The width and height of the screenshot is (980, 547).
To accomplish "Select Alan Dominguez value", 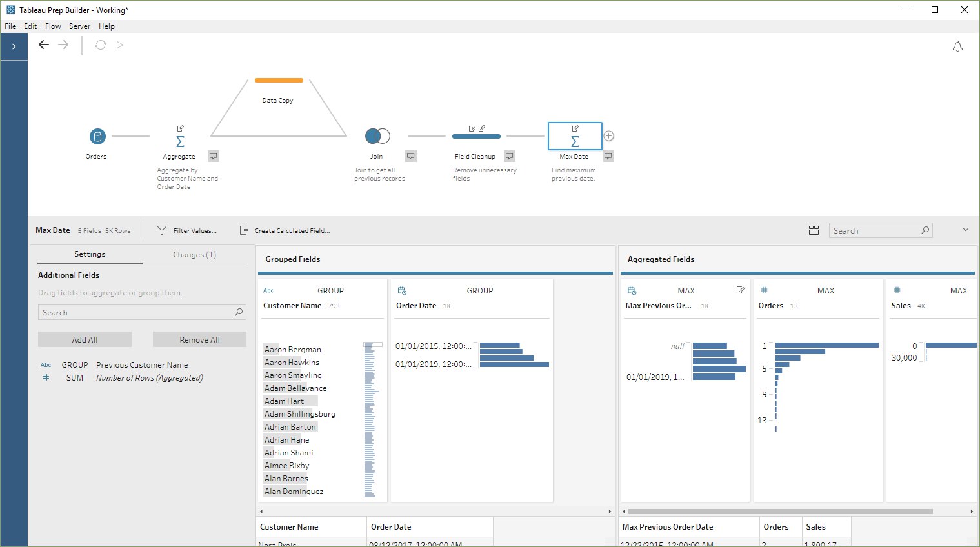I will [294, 492].
